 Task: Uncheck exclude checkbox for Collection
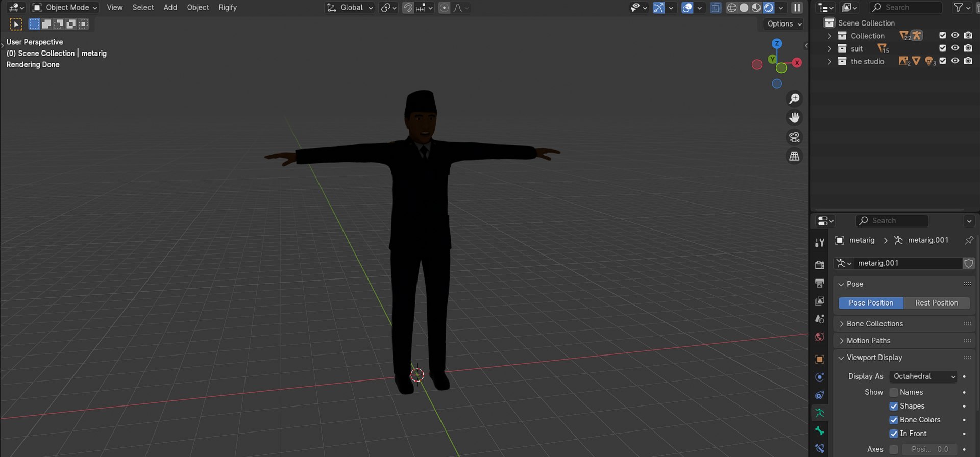click(x=943, y=35)
